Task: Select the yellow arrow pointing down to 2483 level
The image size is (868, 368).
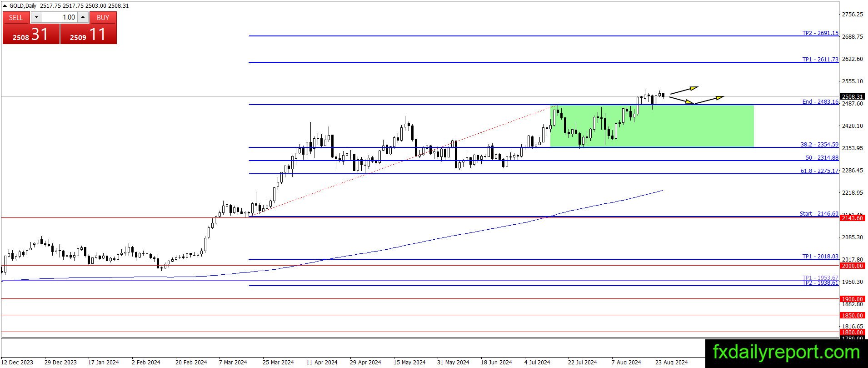Action: 682,100
